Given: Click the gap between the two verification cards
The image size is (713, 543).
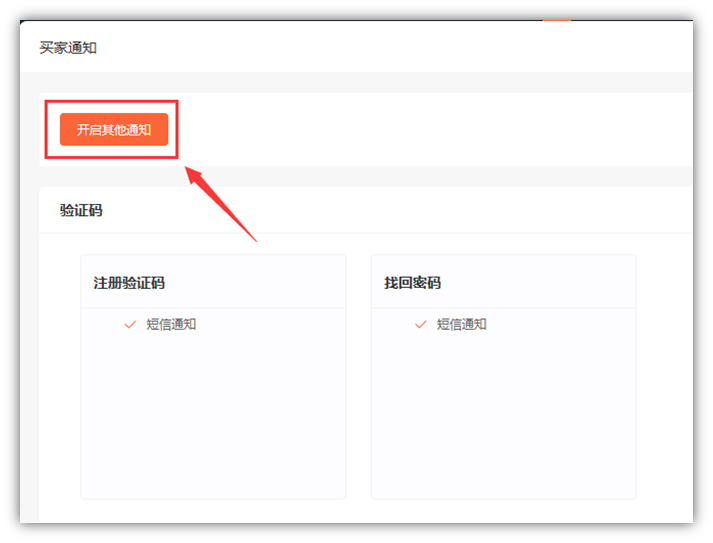Looking at the screenshot, I should pyautogui.click(x=358, y=380).
